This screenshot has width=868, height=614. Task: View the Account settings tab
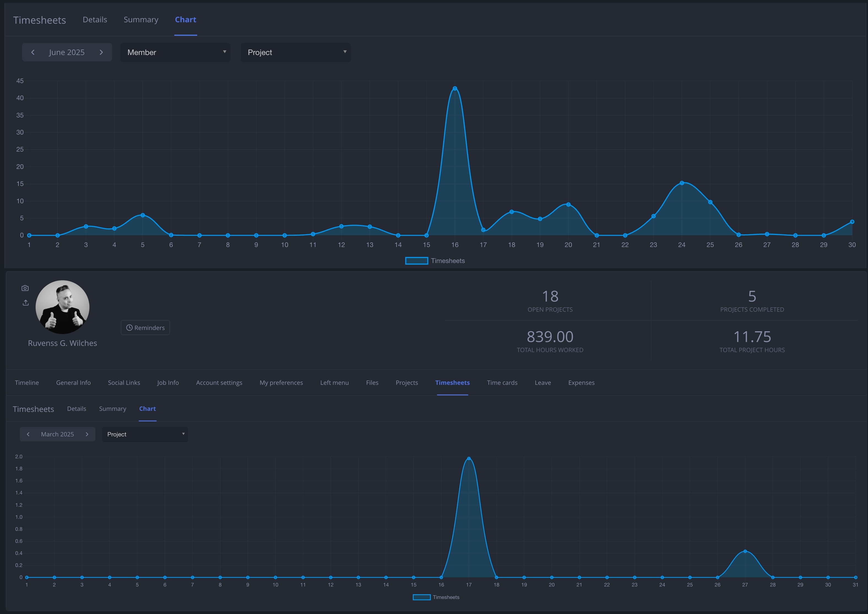tap(219, 383)
